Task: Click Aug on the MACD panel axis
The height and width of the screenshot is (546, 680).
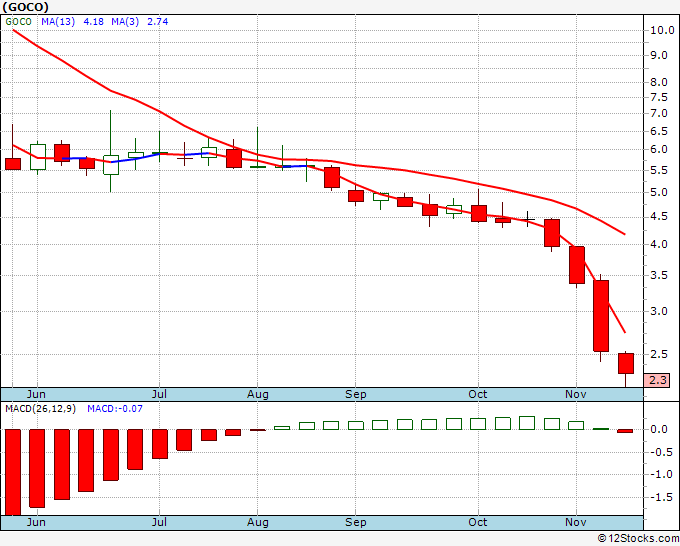Action: click(x=258, y=522)
